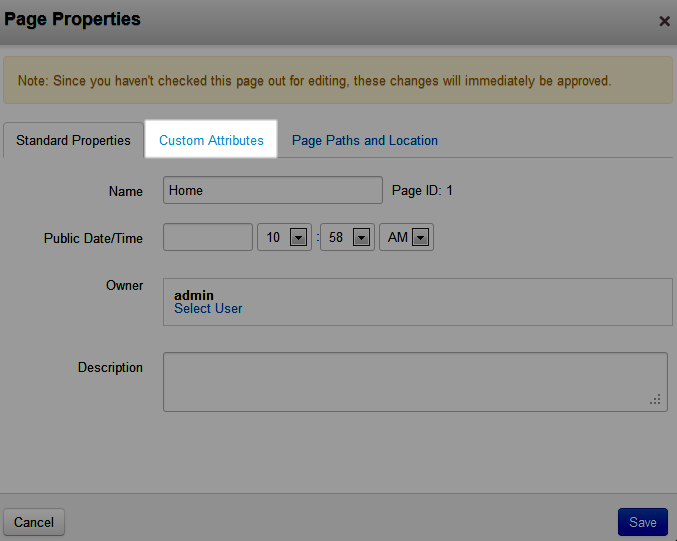The width and height of the screenshot is (677, 541).
Task: Click the Public Date/Time label
Action: pyautogui.click(x=93, y=238)
